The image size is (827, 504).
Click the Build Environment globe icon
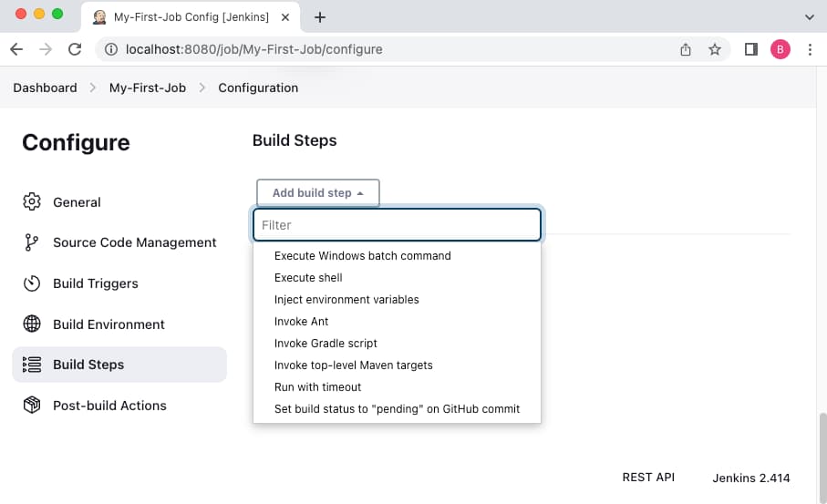(32, 324)
